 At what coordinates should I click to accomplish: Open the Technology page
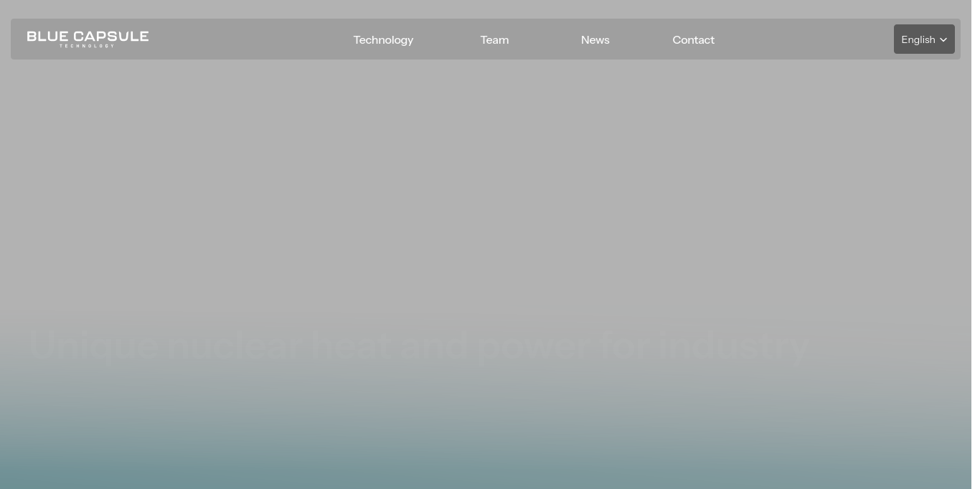coord(383,39)
